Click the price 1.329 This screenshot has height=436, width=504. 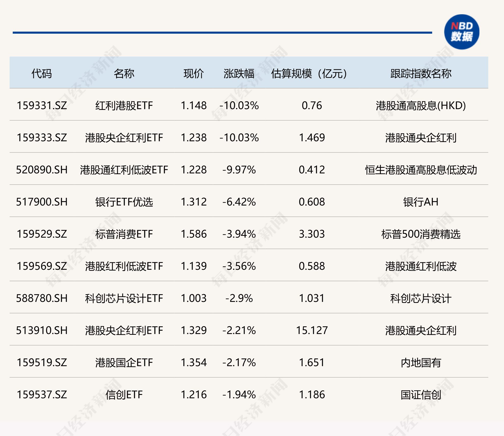(x=194, y=330)
